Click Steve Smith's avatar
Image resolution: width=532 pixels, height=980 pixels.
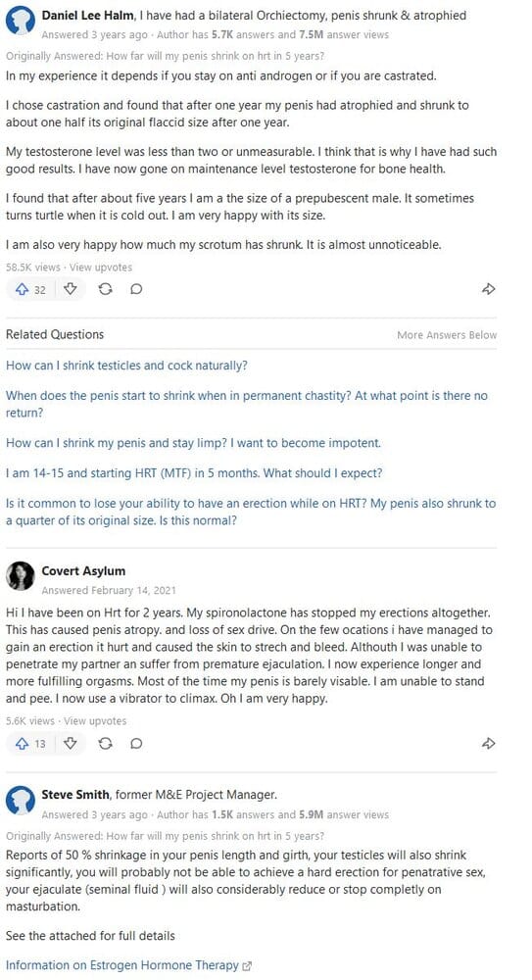coord(20,801)
